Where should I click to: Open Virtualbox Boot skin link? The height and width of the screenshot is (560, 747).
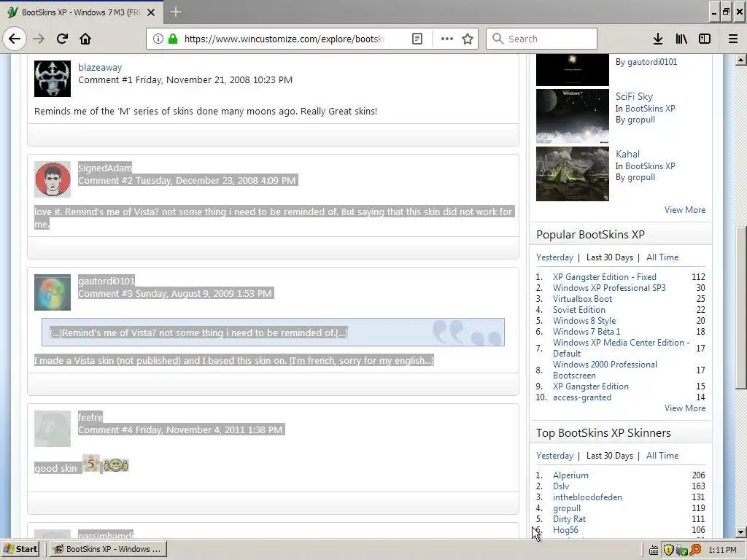(582, 299)
